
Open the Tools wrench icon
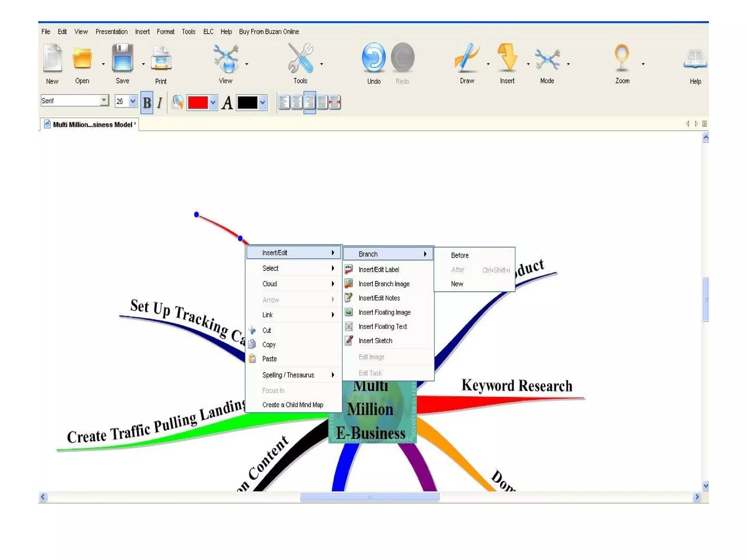point(300,58)
